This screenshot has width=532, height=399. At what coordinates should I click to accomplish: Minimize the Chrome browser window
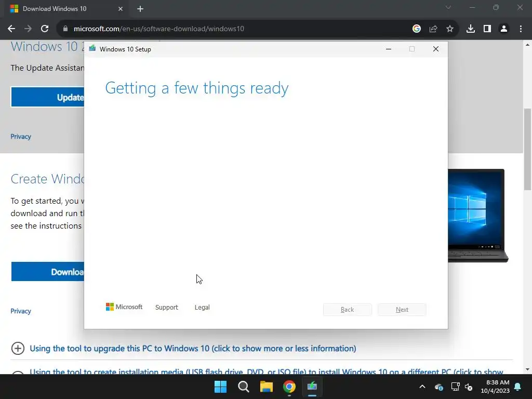[472, 7]
